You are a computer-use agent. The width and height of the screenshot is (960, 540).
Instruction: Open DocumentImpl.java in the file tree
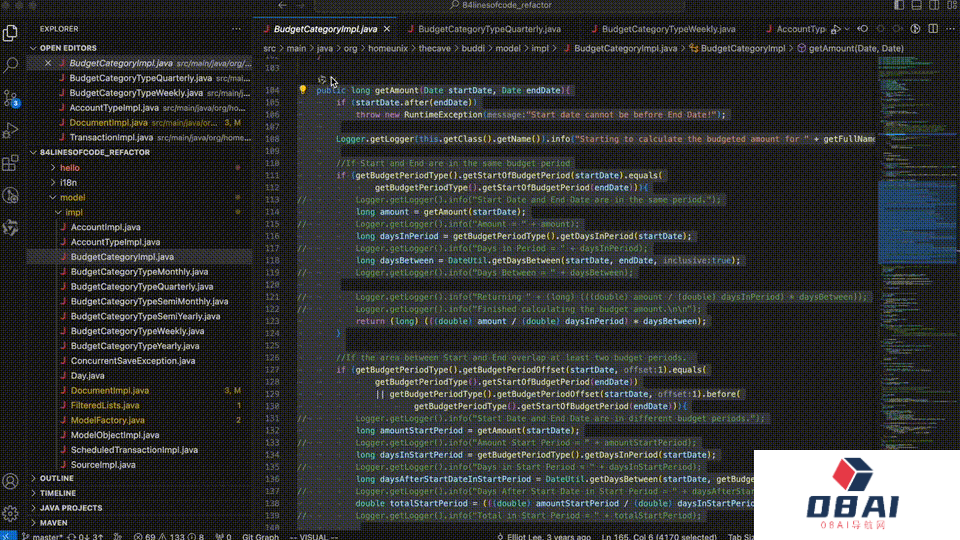(x=109, y=391)
